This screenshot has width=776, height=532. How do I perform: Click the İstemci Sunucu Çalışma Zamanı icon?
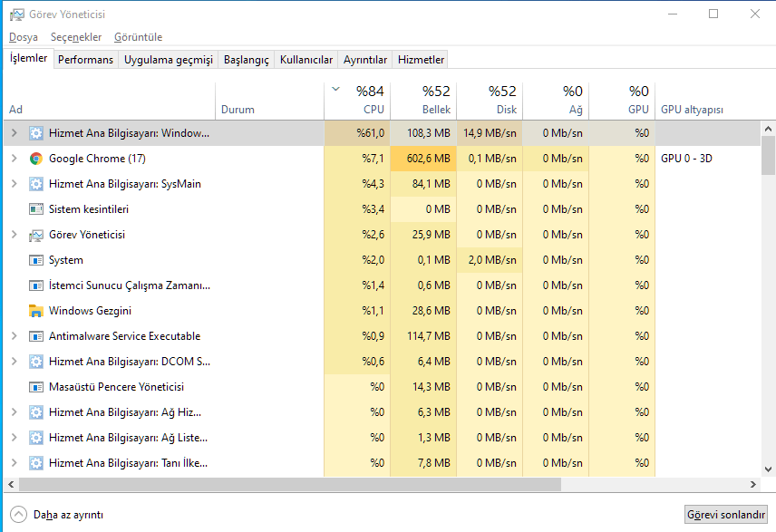pyautogui.click(x=35, y=285)
